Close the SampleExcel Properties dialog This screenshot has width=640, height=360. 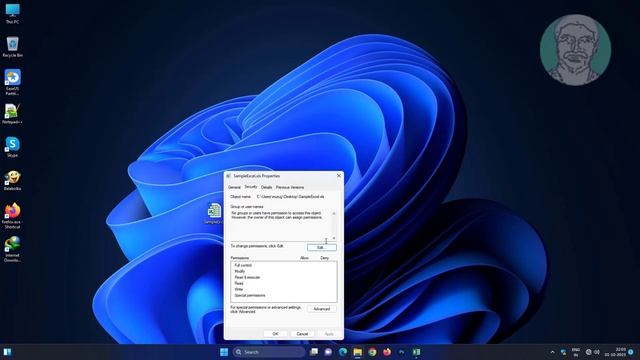coord(339,176)
